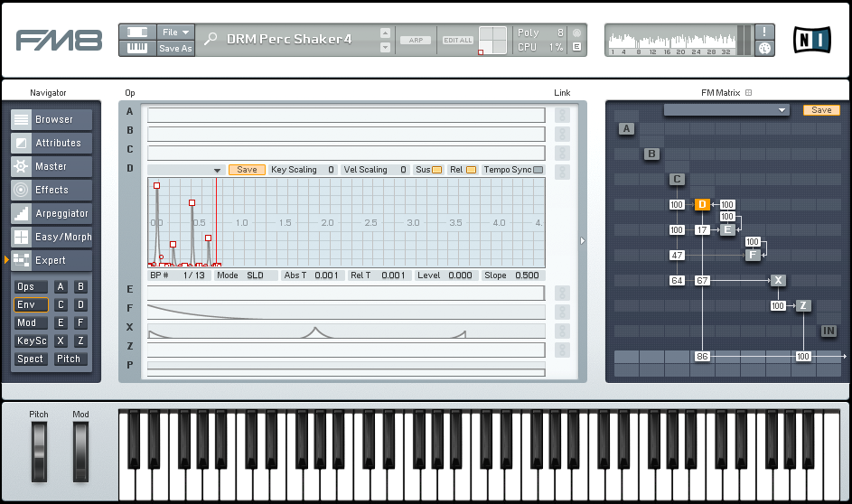Click the clock icon beside the spectrum display

pyautogui.click(x=764, y=48)
